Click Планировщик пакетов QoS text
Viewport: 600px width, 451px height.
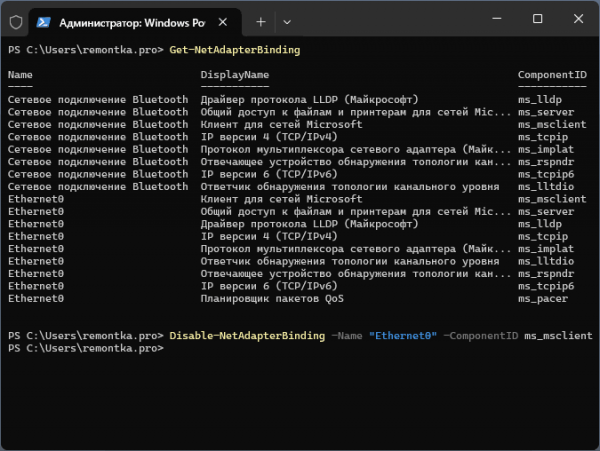(272, 298)
